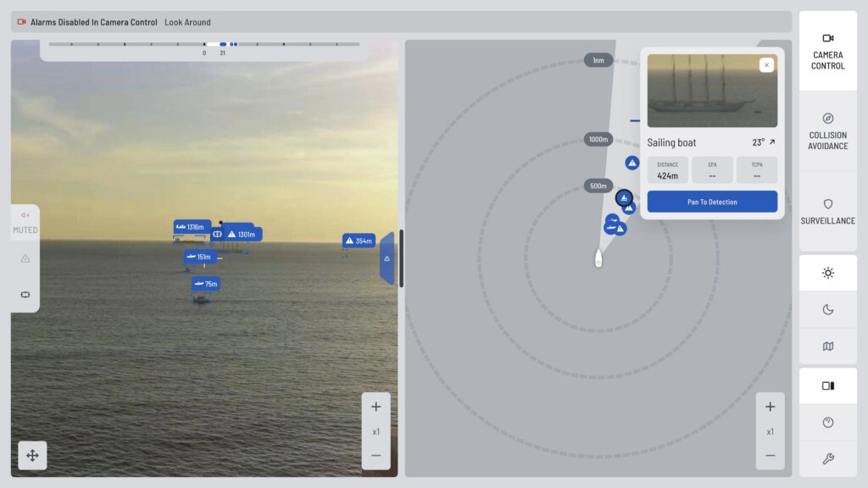Screen dimensions: 868x488
Task: Select the map view icon
Action: coord(827,347)
